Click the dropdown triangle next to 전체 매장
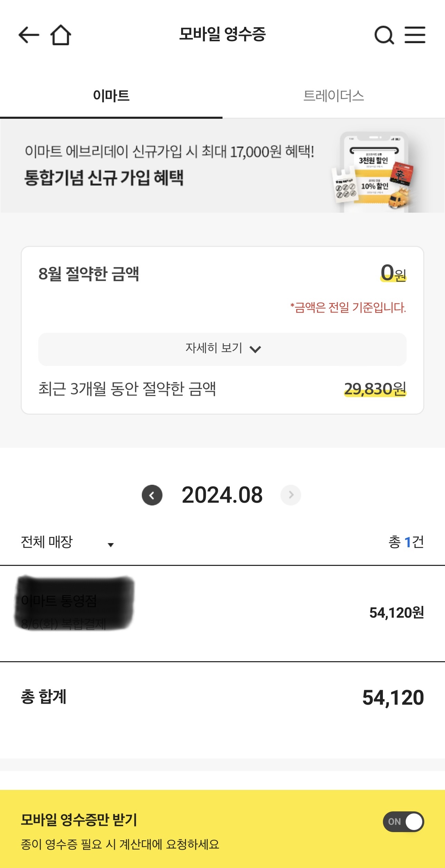This screenshot has width=445, height=868. [x=111, y=545]
